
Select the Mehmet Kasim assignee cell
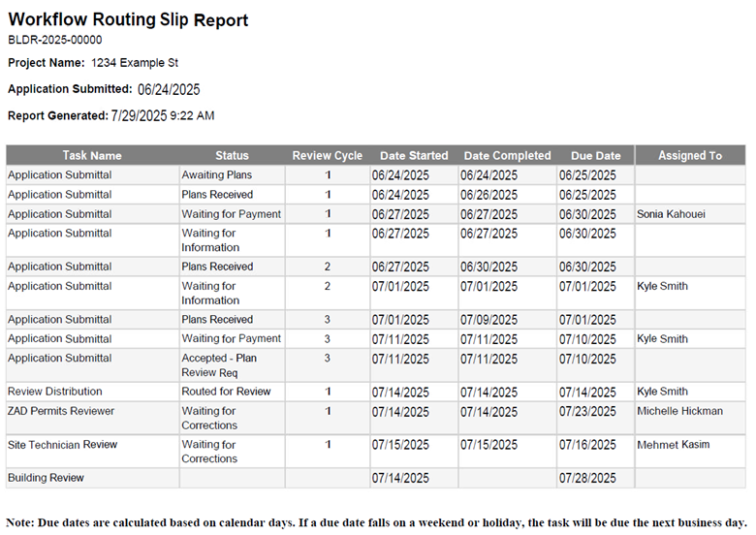tap(673, 445)
